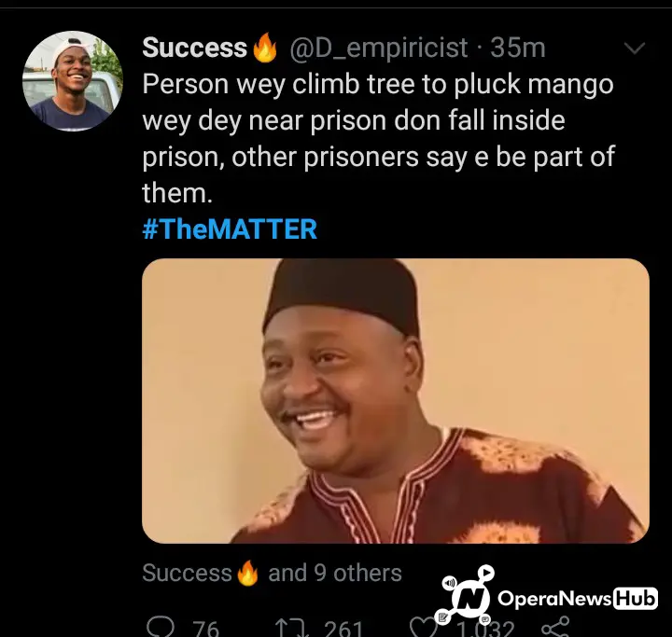Open the @D_empiricist handle
This screenshot has height=637, width=672.
(378, 48)
